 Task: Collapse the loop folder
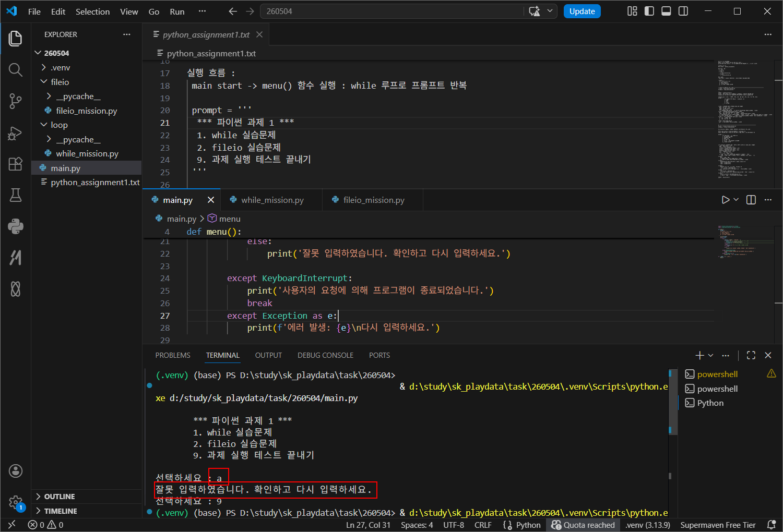coord(44,125)
